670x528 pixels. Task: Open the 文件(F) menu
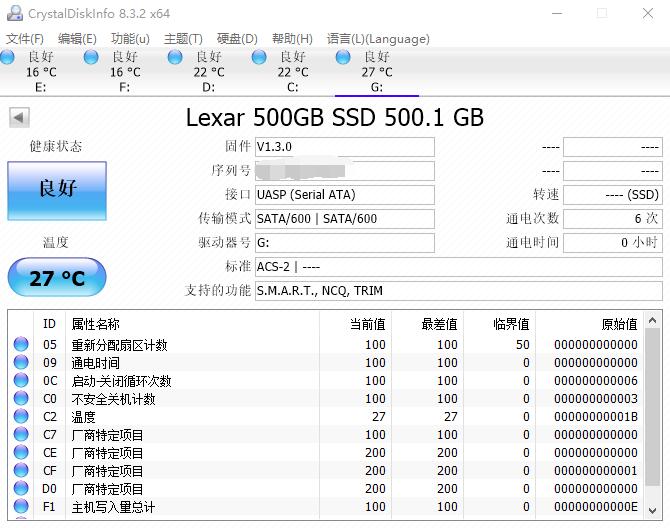click(x=25, y=39)
